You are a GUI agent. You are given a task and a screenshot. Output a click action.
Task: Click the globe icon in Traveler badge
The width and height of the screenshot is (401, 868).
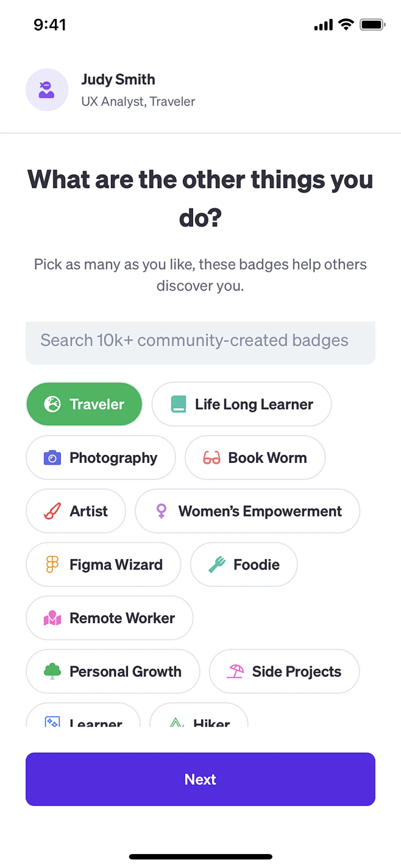52,404
